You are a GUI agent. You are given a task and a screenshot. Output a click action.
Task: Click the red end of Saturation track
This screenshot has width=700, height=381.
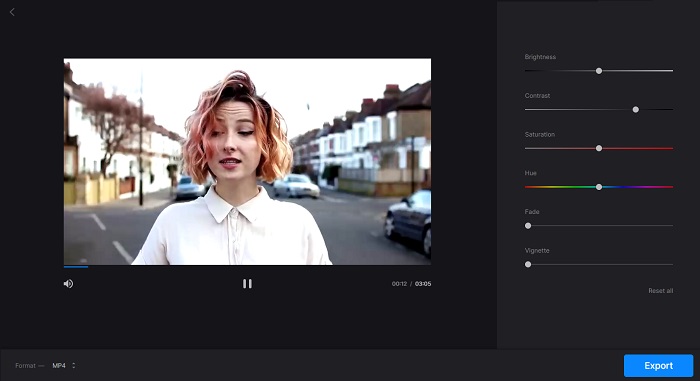(670, 148)
